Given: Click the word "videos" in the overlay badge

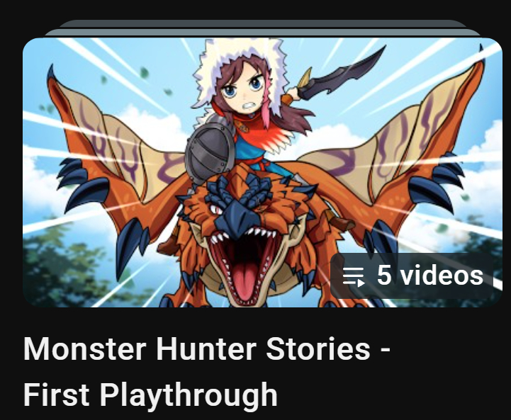Looking at the screenshot, I should tap(442, 275).
